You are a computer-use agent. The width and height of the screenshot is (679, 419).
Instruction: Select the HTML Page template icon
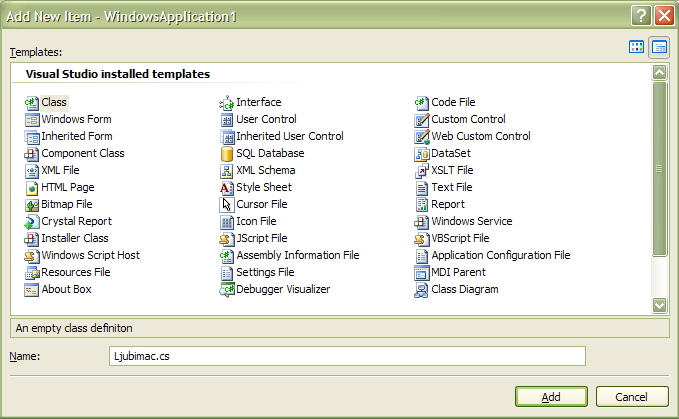[31, 188]
